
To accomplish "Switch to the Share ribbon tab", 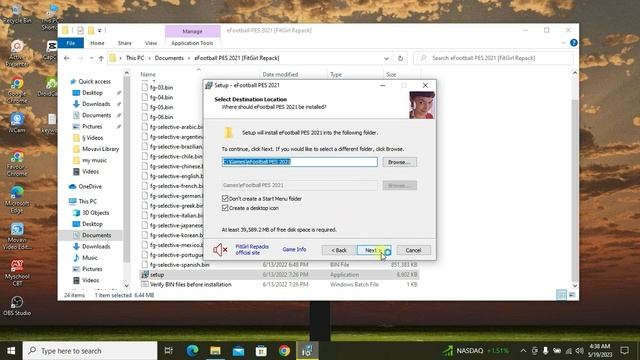I will tap(124, 43).
